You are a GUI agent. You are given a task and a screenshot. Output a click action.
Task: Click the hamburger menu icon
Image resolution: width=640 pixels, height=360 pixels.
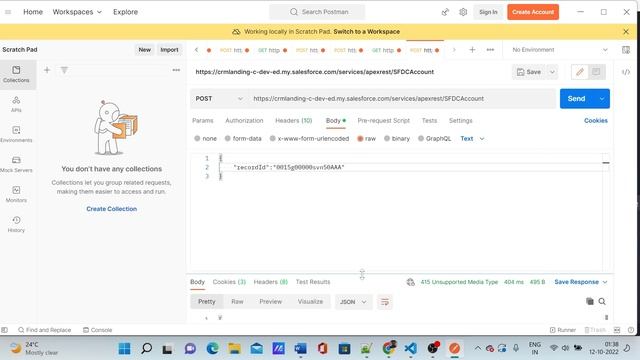click(8, 12)
